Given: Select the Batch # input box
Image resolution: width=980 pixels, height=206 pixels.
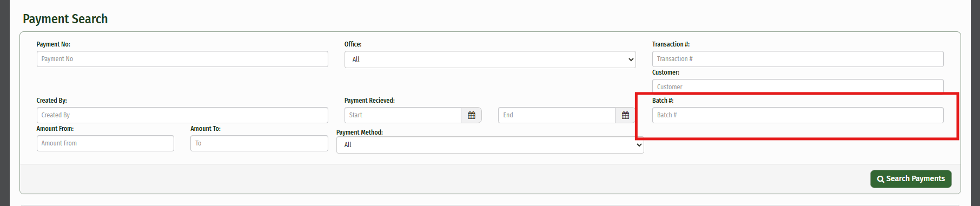Looking at the screenshot, I should click(798, 115).
